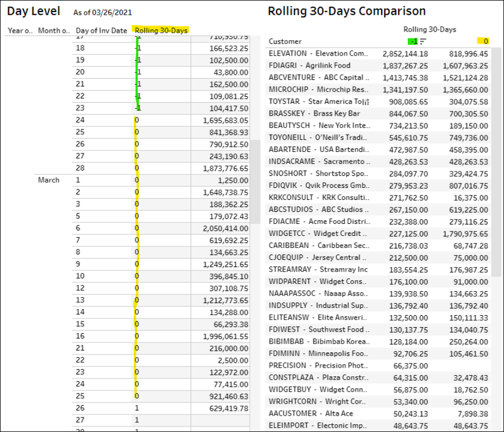Click the Rolling 30-Days Comparison table scrollbar

[496, 164]
